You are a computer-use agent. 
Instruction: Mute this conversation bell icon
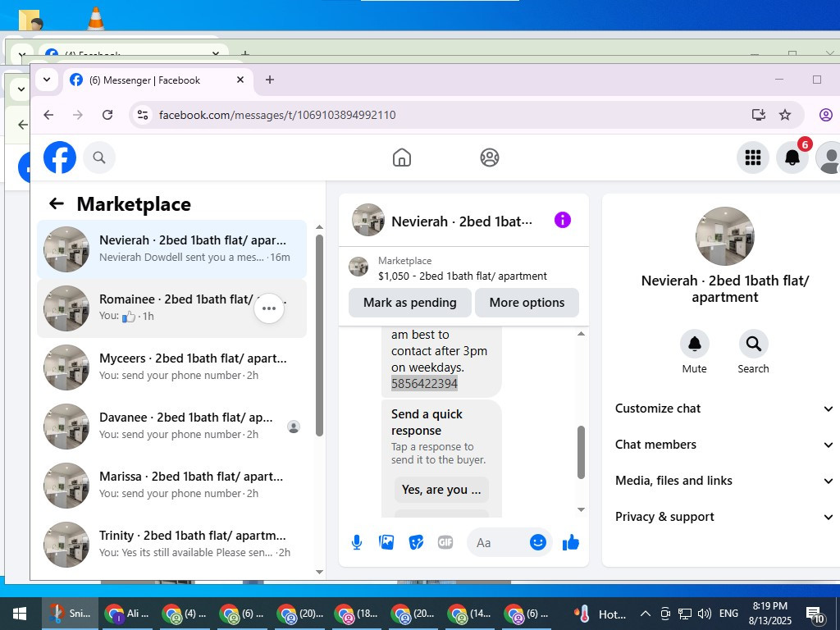694,344
